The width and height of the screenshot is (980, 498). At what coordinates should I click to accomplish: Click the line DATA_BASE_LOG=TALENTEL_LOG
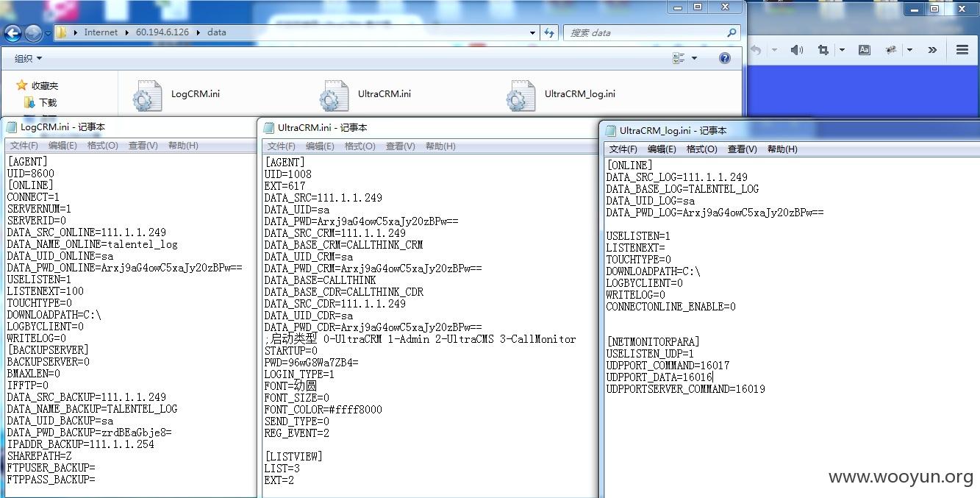tap(682, 189)
